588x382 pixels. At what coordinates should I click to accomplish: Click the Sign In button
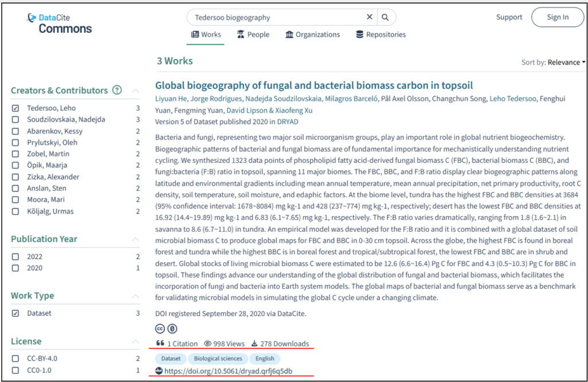[x=558, y=17]
